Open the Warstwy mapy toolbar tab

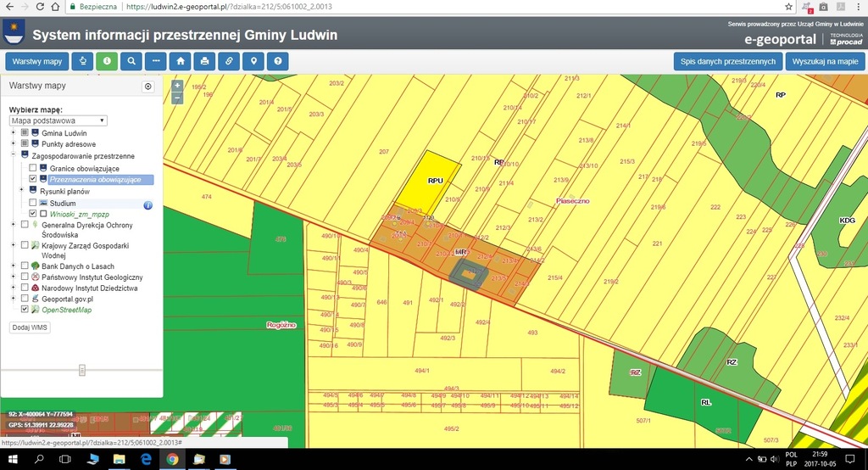[36, 62]
